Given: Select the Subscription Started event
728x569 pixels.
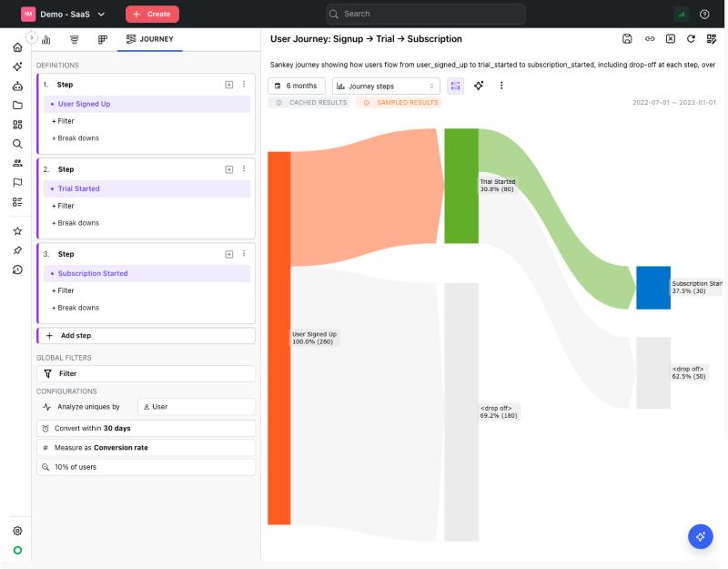Looking at the screenshot, I should click(x=147, y=274).
